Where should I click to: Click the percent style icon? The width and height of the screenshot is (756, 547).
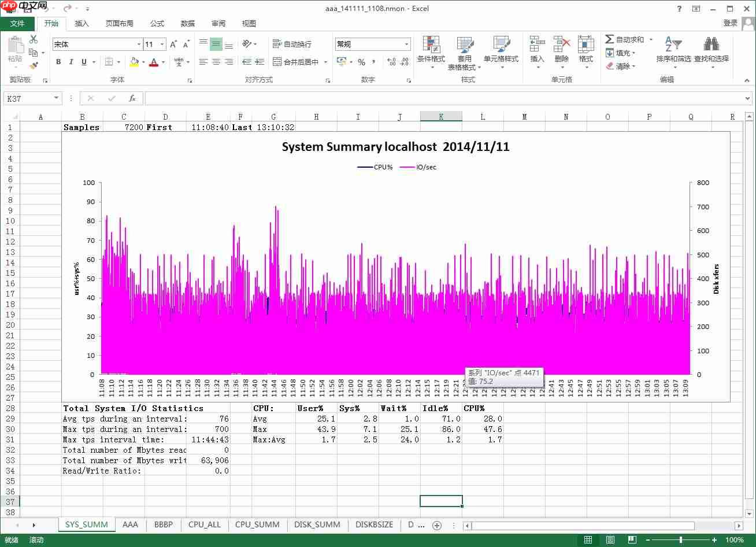361,62
